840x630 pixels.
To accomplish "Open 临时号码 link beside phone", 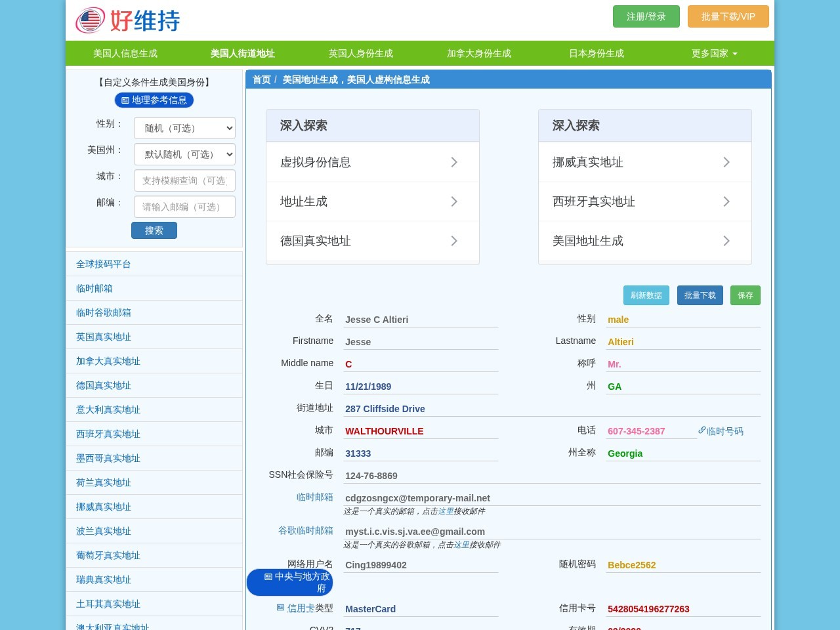I will coord(721,431).
